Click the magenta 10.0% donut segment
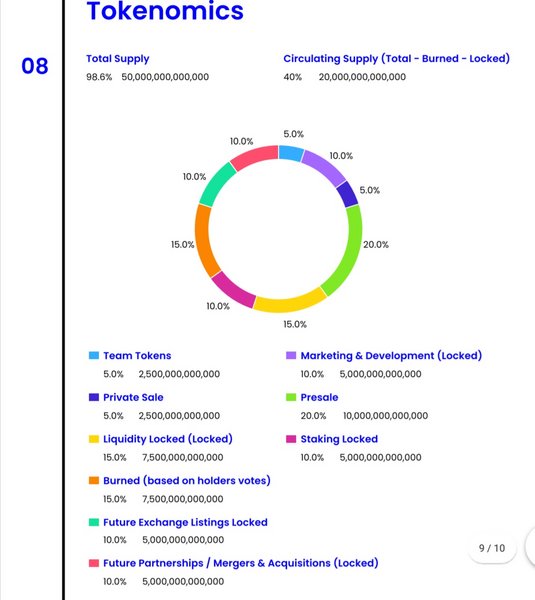535x600 pixels. coord(233,291)
